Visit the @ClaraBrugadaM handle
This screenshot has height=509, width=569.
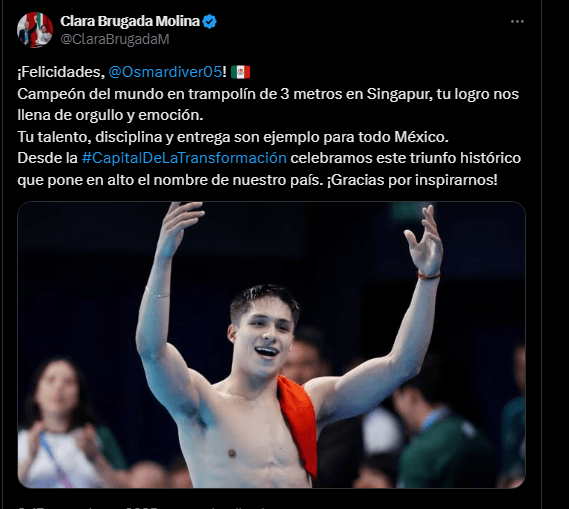pyautogui.click(x=115, y=39)
